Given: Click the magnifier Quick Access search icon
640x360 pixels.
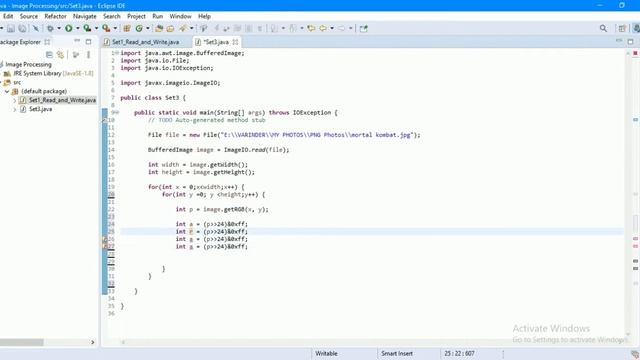Looking at the screenshot, I should coord(603,28).
